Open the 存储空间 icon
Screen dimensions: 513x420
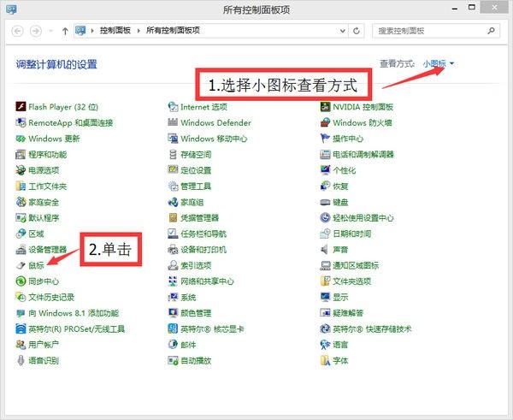pyautogui.click(x=173, y=154)
